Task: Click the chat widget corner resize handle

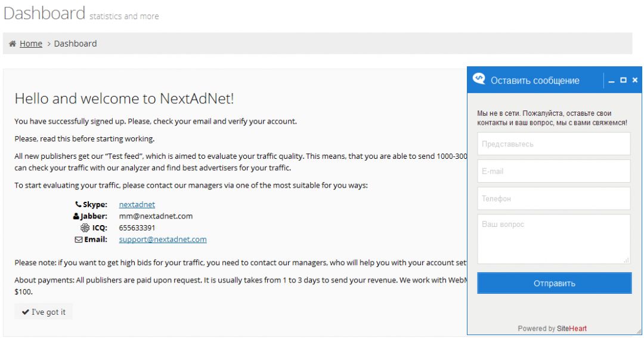Action: click(638, 331)
